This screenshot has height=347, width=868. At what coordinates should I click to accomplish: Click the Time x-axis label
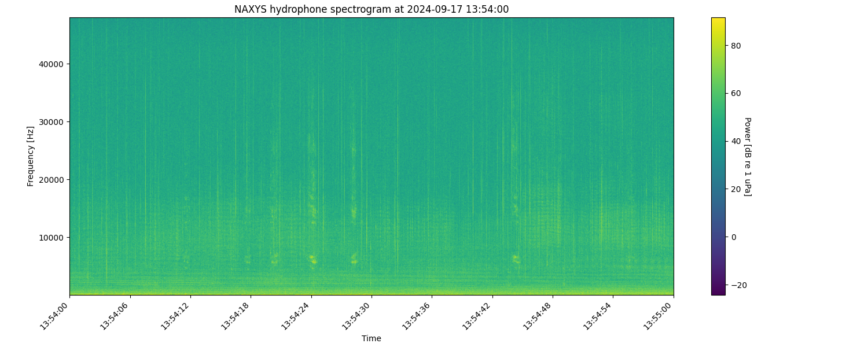pos(371,338)
